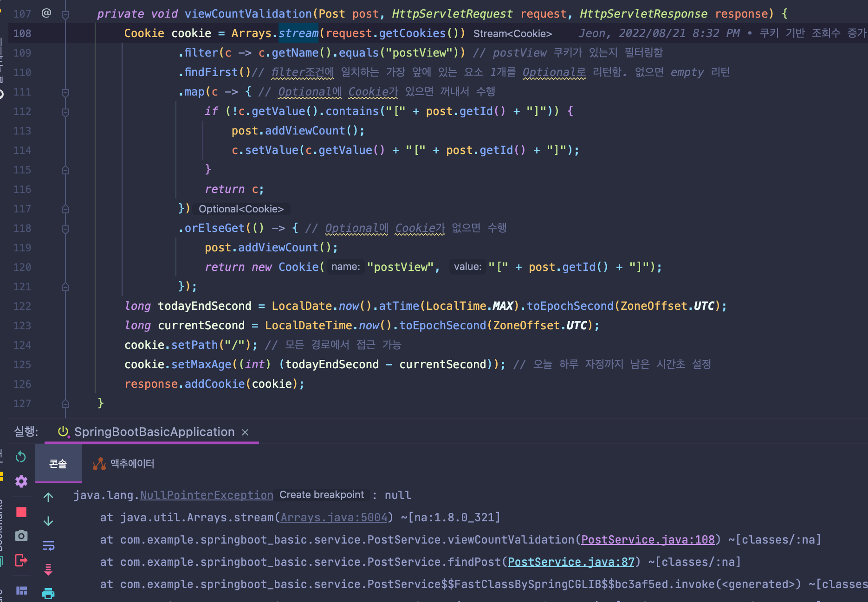
Task: Take a thread dump with camera icon
Action: click(x=21, y=536)
